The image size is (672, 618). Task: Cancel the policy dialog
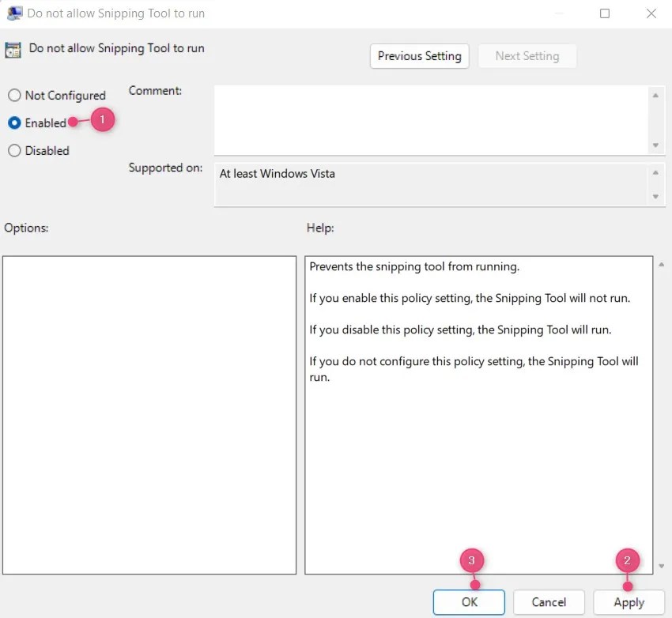549,602
